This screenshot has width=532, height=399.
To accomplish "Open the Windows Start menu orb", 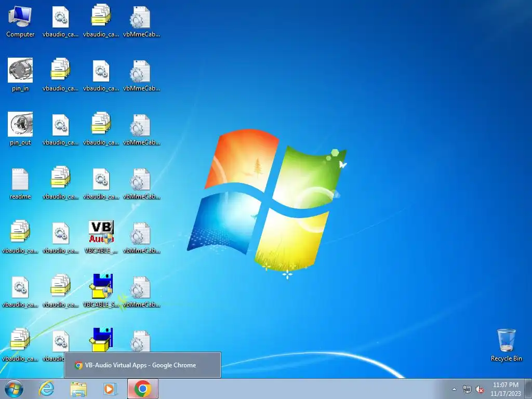I will click(x=14, y=389).
